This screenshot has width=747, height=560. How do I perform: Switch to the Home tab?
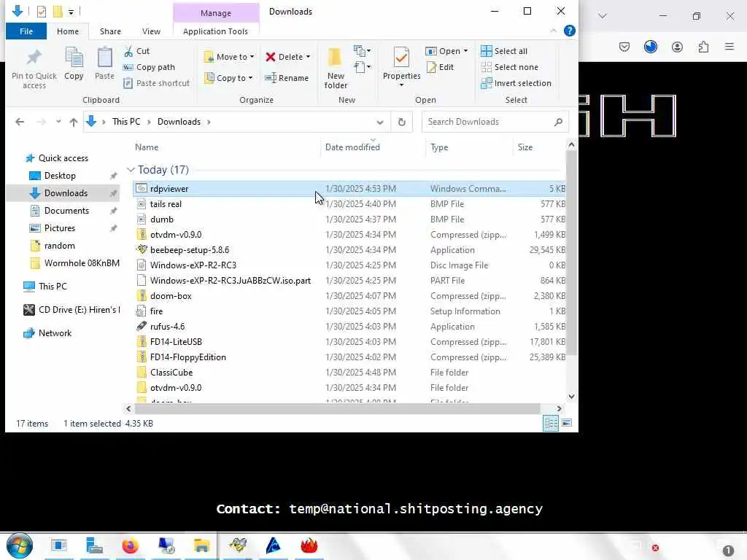68,31
